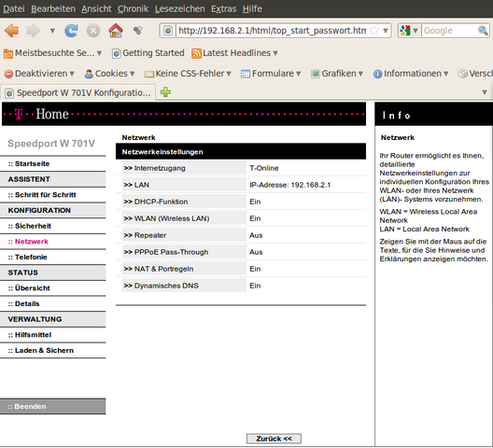Click the IP-Adresse: 192.168.2.1 value
This screenshot has height=448, width=493.
289,185
